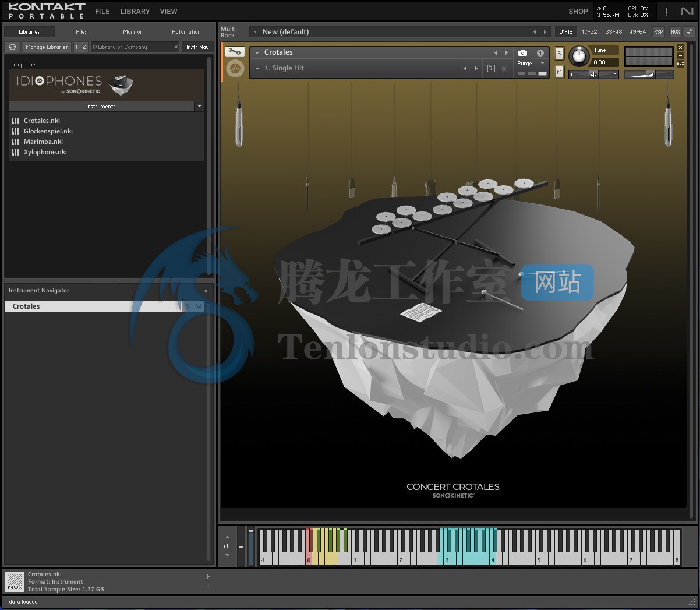This screenshot has width=700, height=610.
Task: Minimize rack view using the arrows icon
Action: [690, 32]
